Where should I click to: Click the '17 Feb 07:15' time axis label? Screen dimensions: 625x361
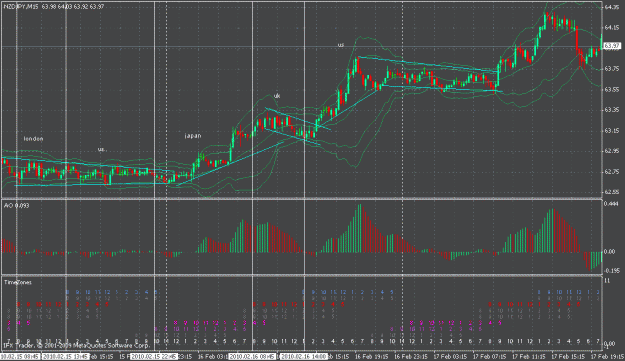[489, 356]
